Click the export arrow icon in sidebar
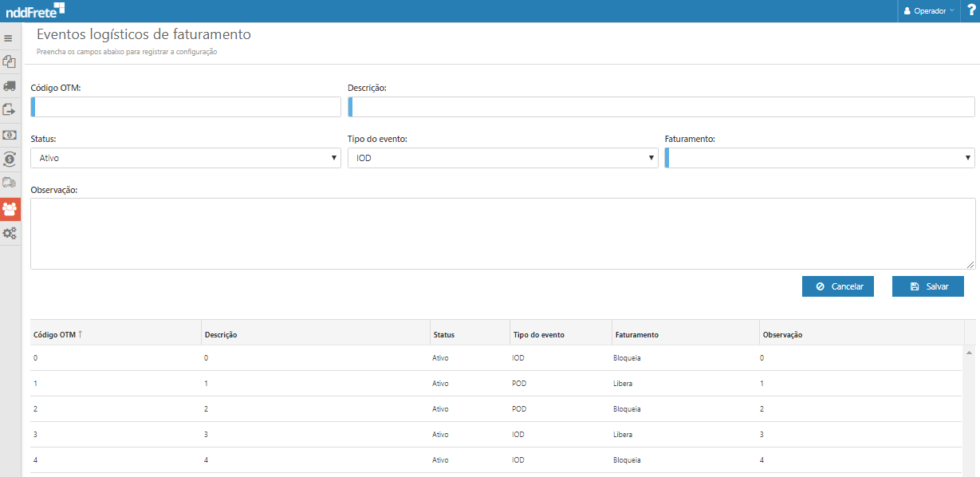 click(x=10, y=110)
